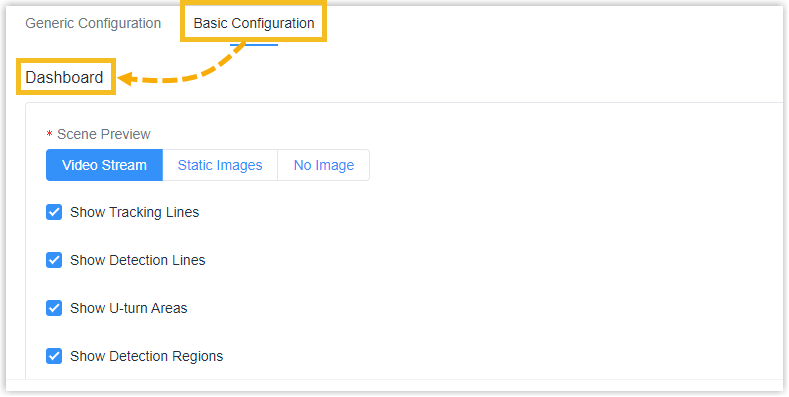
Task: Uncheck the Show Tracking Lines checkbox
Action: 54,212
